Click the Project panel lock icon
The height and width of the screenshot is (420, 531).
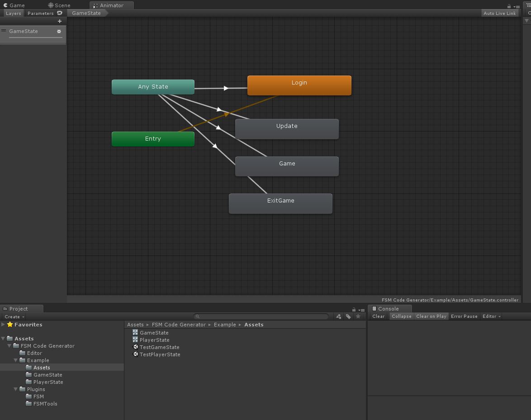[x=354, y=310]
